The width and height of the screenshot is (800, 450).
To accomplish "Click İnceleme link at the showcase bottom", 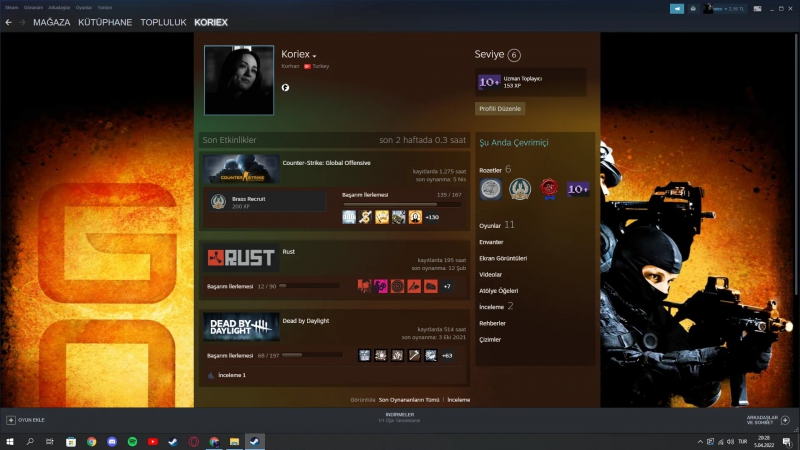I will coord(459,400).
